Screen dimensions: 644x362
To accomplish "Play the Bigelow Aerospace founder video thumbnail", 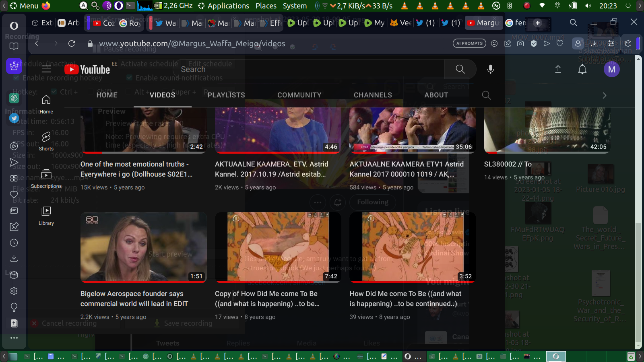I will point(144,247).
